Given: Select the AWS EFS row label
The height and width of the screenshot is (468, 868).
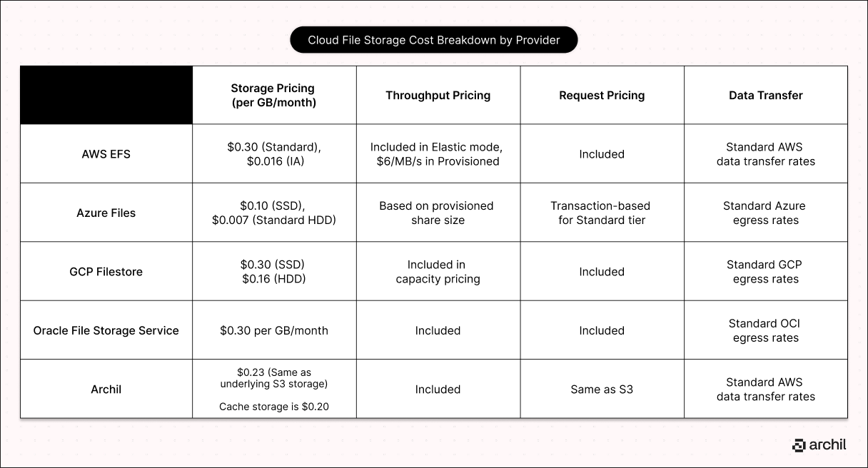Looking at the screenshot, I should (x=106, y=154).
